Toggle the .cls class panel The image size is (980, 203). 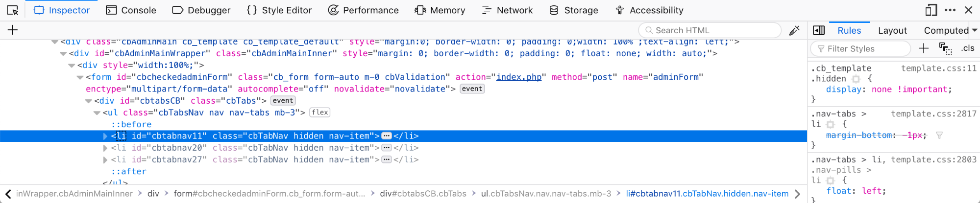(x=968, y=48)
